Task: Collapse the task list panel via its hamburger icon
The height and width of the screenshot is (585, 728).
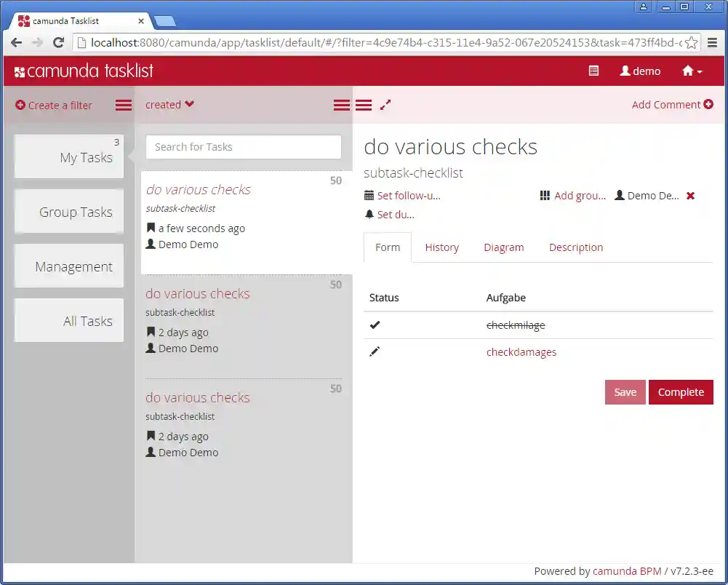Action: 341,106
